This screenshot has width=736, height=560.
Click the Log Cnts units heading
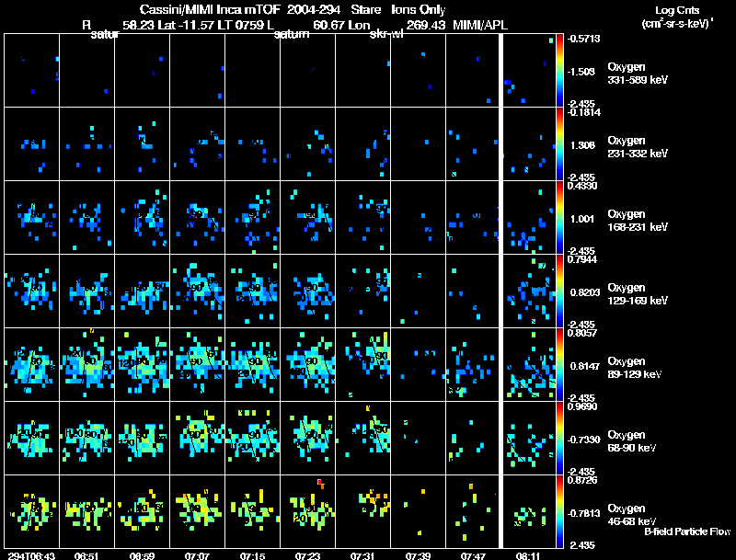pyautogui.click(x=677, y=10)
